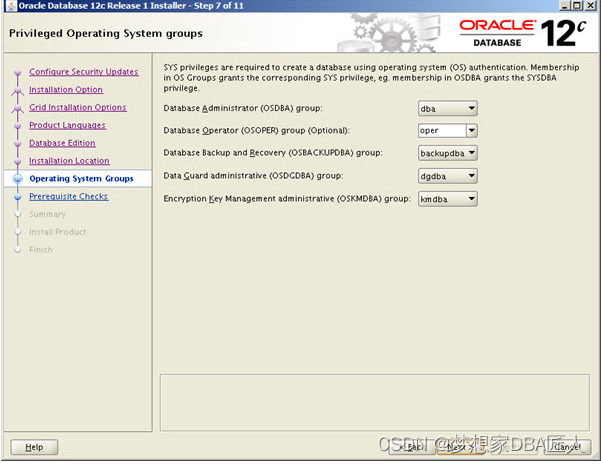The height and width of the screenshot is (464, 601).
Task: Click the Configure Security Updates step bullet icon
Action: click(x=18, y=72)
